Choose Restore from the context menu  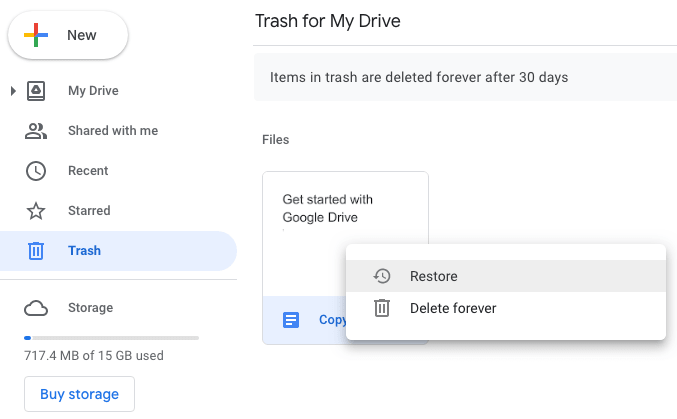click(x=433, y=277)
